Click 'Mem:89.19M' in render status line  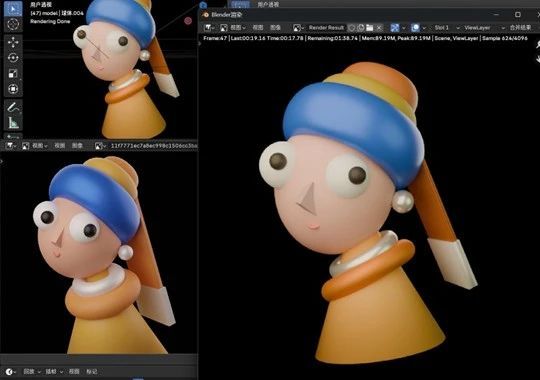click(377, 38)
